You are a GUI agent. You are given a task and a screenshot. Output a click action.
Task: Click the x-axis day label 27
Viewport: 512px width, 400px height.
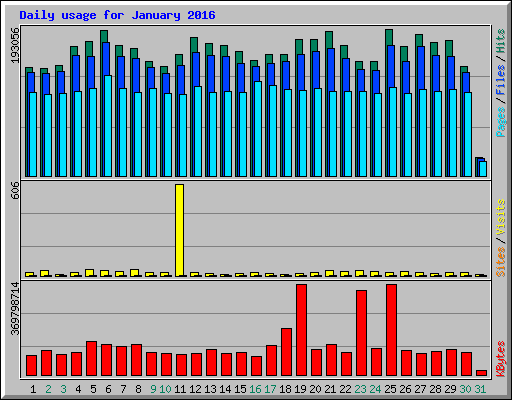coord(420,389)
